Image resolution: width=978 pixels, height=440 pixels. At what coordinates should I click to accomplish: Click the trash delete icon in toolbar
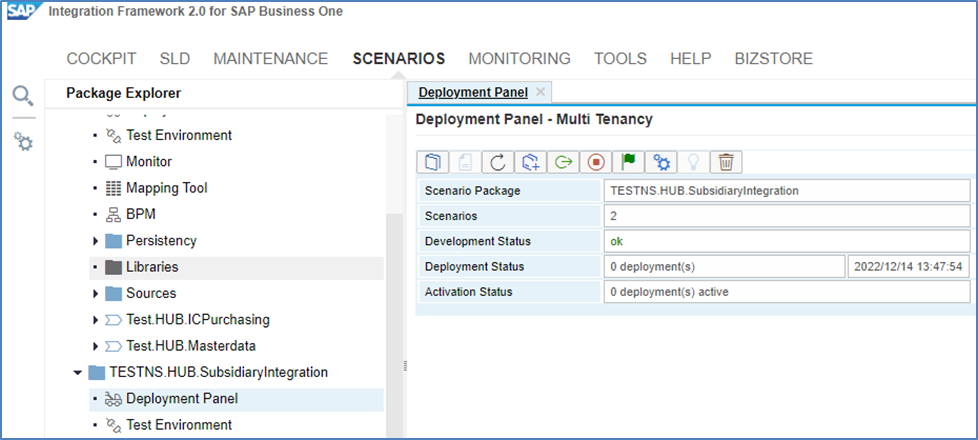point(727,162)
